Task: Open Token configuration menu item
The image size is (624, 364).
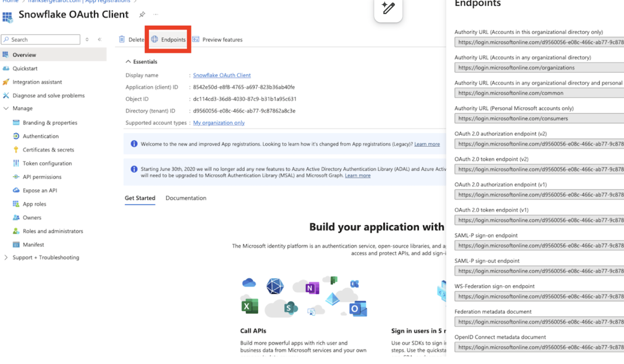Action: tap(47, 163)
